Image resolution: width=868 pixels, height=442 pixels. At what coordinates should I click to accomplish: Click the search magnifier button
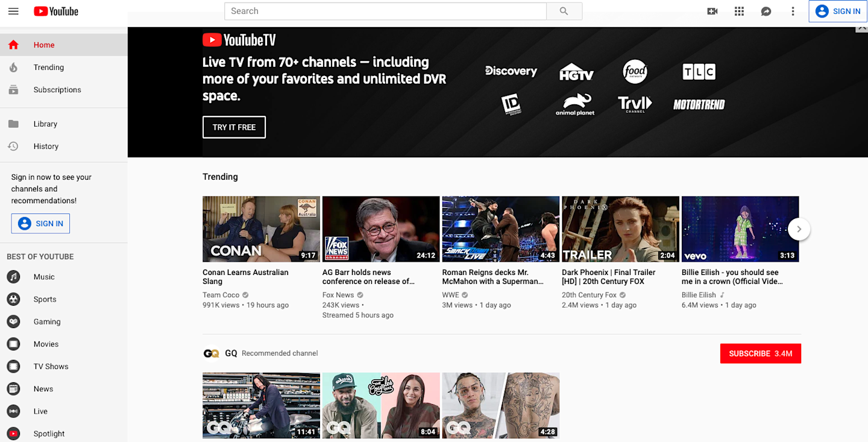click(564, 11)
